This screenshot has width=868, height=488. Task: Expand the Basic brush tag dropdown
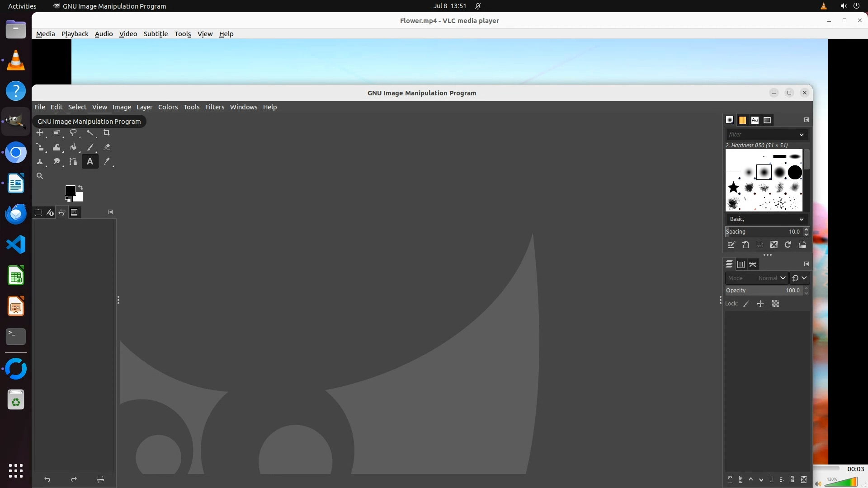click(801, 219)
